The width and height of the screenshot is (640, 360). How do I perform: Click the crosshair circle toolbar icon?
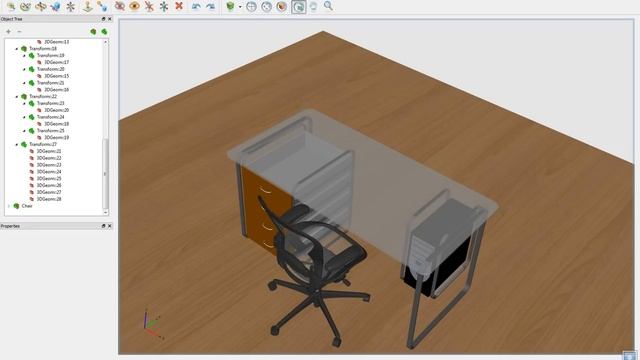click(x=251, y=7)
